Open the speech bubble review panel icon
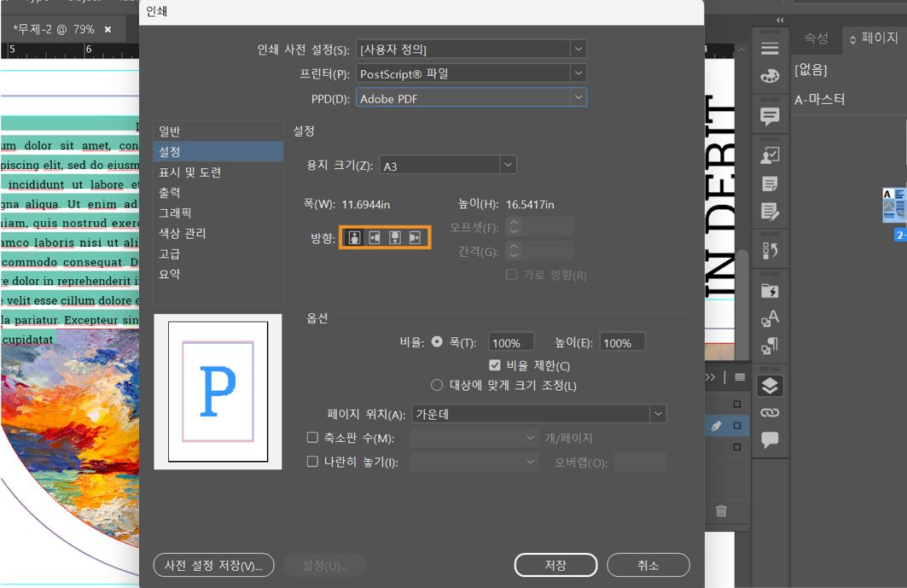This screenshot has width=907, height=588. pyautogui.click(x=770, y=117)
